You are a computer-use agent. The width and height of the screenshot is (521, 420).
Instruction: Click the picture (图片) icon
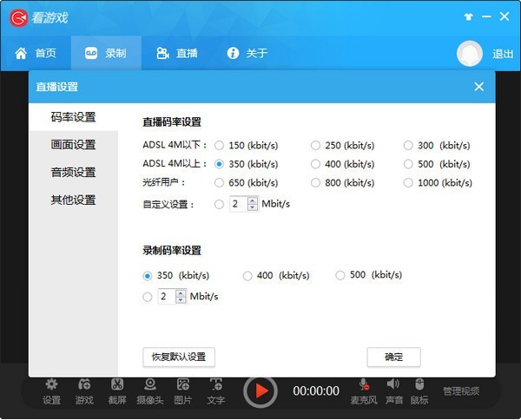point(183,384)
